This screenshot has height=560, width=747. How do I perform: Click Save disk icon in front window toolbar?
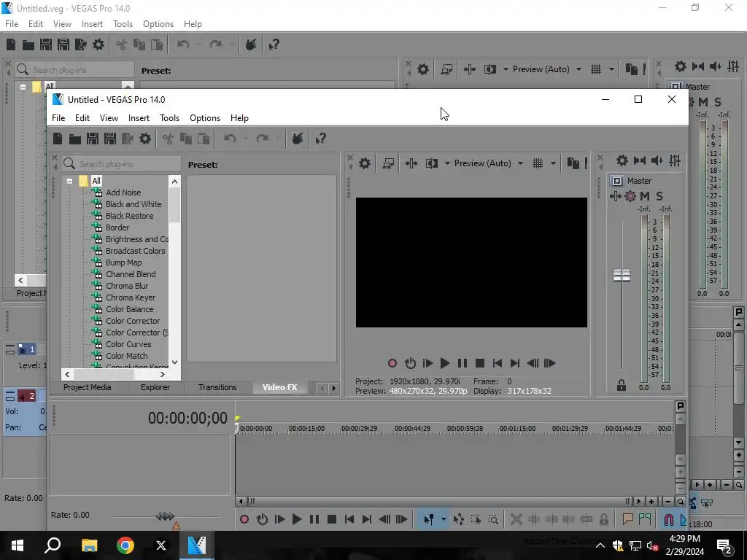coord(93,139)
